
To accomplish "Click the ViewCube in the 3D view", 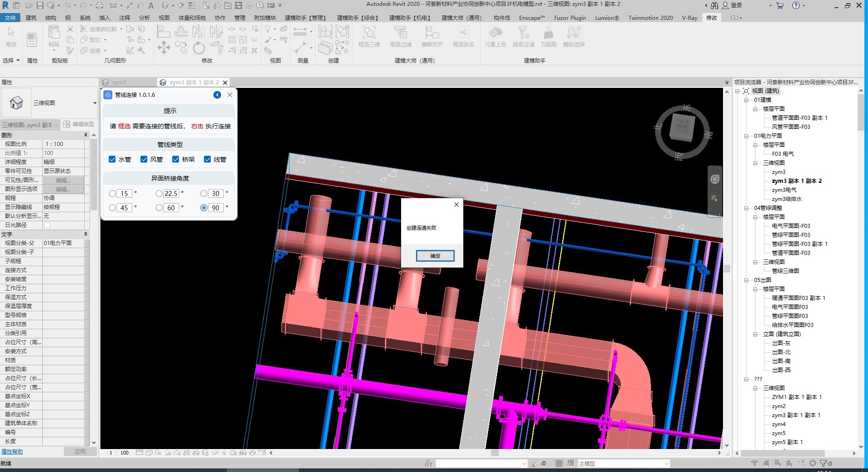I will pos(682,127).
